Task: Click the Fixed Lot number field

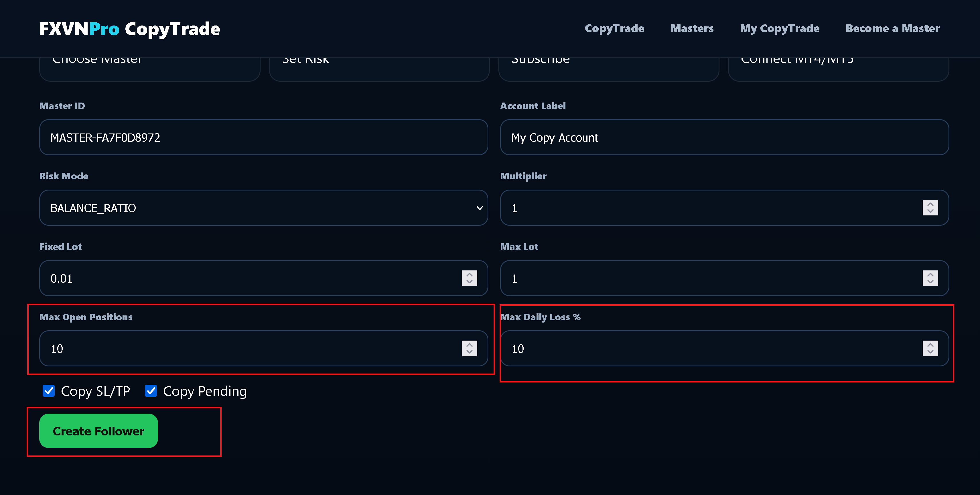Action: pyautogui.click(x=263, y=278)
